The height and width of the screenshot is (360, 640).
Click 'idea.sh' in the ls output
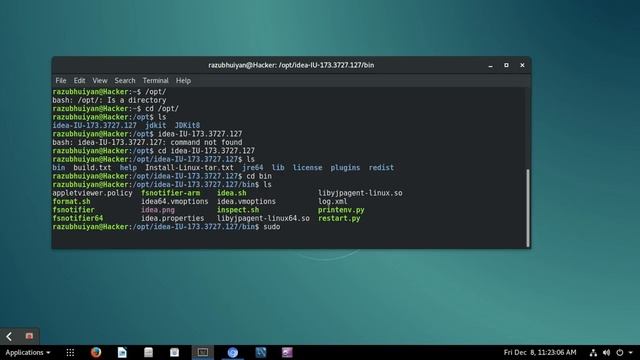pos(231,193)
